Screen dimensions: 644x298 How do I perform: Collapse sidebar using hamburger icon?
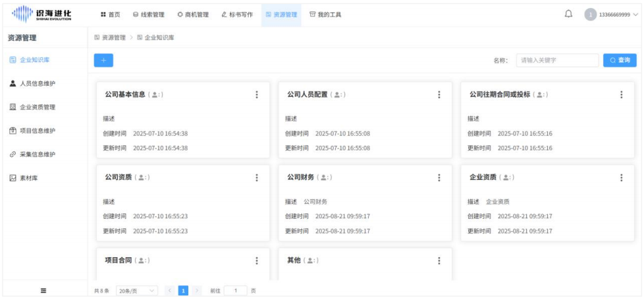[42, 290]
